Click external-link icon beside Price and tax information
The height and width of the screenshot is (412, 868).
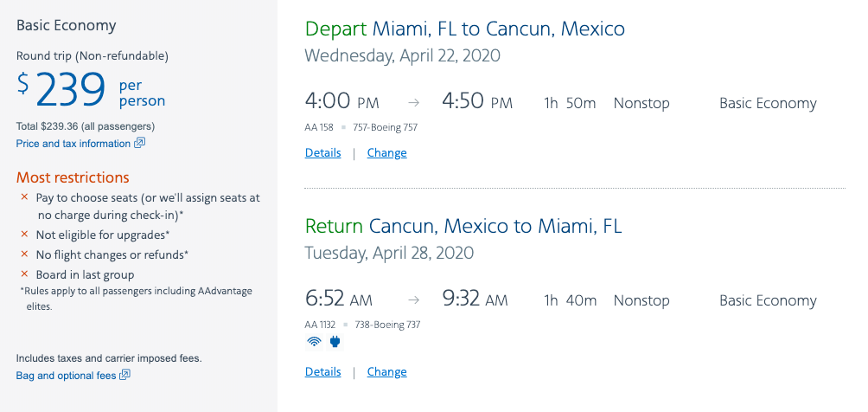tap(139, 143)
